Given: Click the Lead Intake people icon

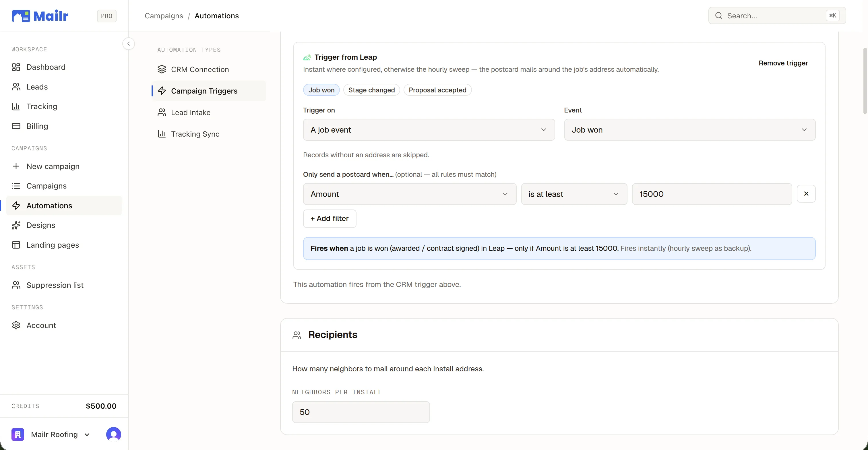Looking at the screenshot, I should click(x=162, y=113).
